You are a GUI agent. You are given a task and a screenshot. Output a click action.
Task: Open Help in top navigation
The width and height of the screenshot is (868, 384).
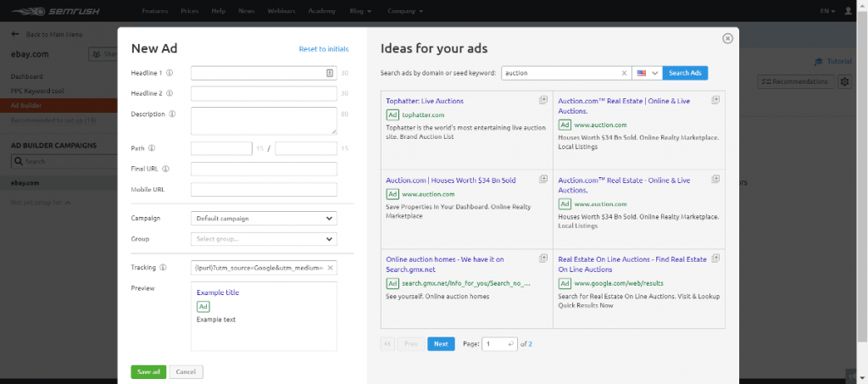[x=218, y=11]
